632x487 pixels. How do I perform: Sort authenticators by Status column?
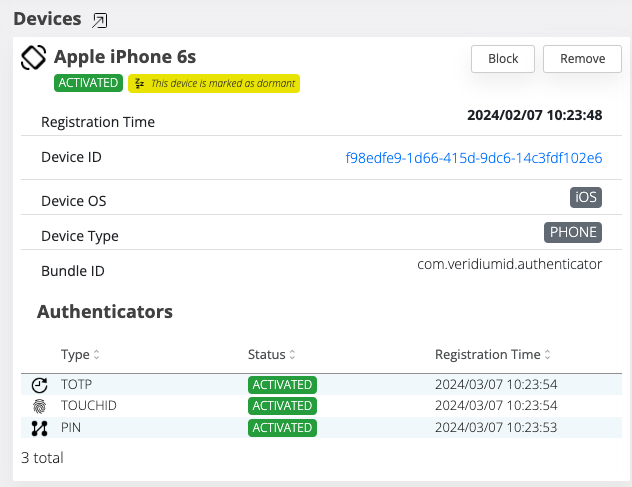(x=292, y=355)
